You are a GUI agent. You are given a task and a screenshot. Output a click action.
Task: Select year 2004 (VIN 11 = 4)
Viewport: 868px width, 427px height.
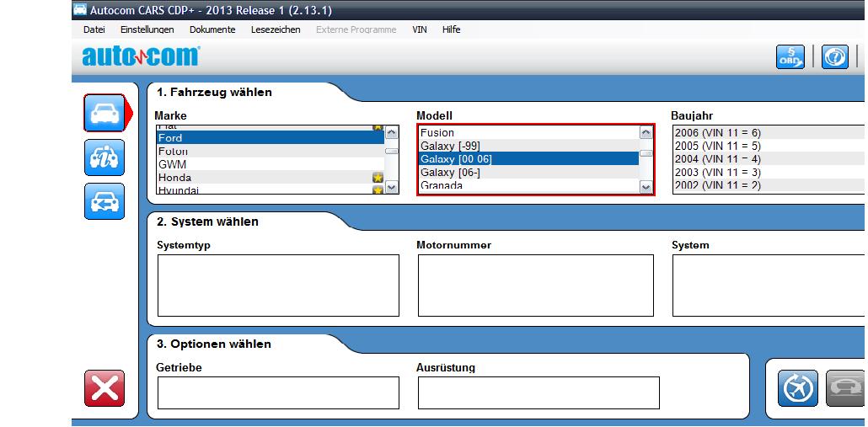click(x=769, y=159)
